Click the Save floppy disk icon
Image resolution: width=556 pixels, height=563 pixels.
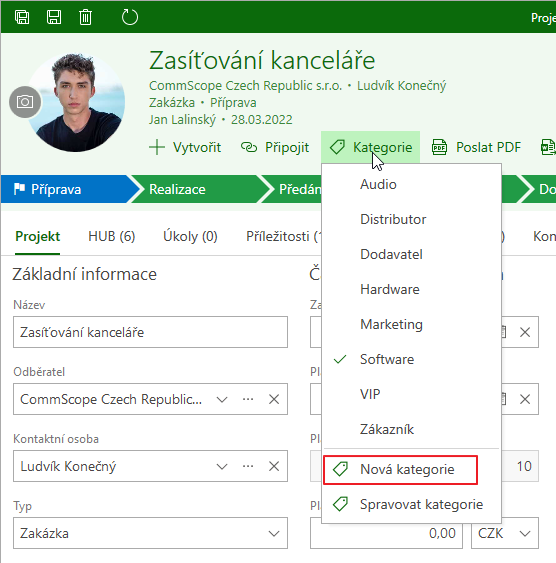(54, 17)
